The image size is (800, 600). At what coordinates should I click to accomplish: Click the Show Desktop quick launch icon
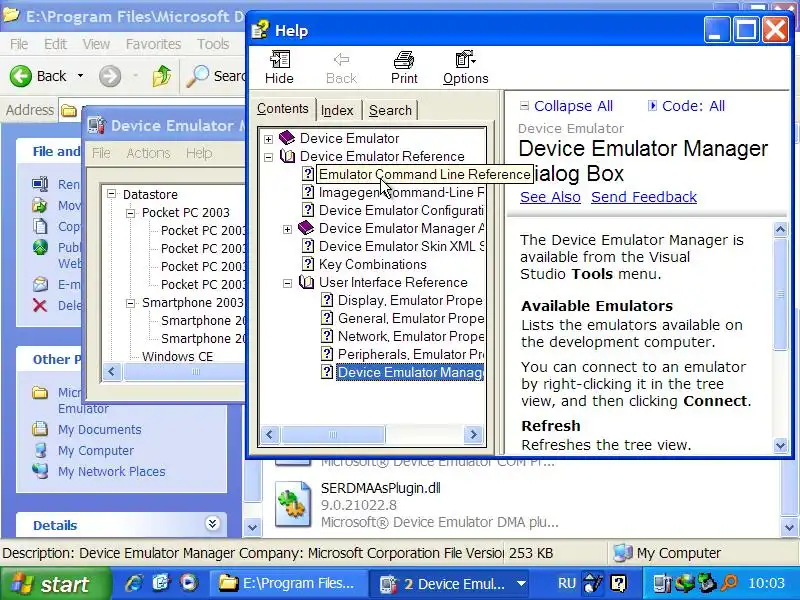point(161,583)
